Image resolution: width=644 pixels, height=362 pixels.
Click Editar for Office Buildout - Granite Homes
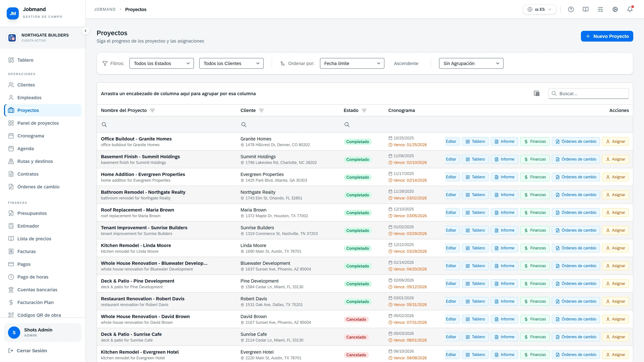tap(452, 141)
